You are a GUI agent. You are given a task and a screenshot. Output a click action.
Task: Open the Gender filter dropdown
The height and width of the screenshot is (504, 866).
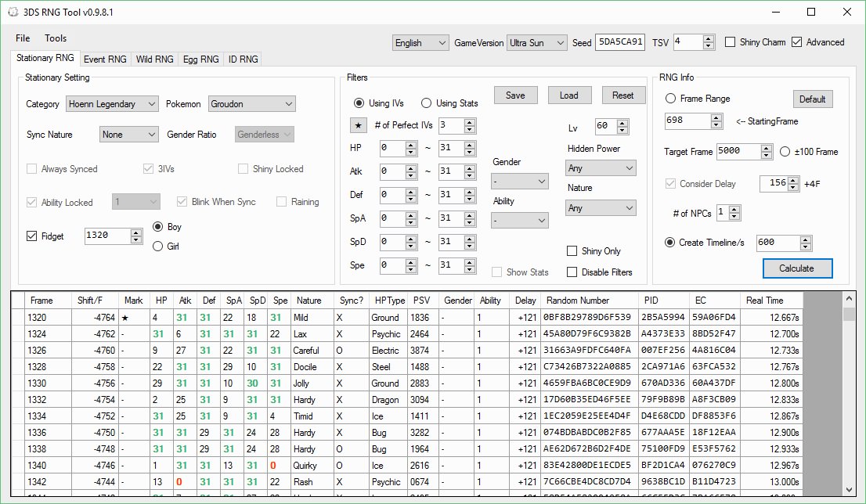click(520, 181)
